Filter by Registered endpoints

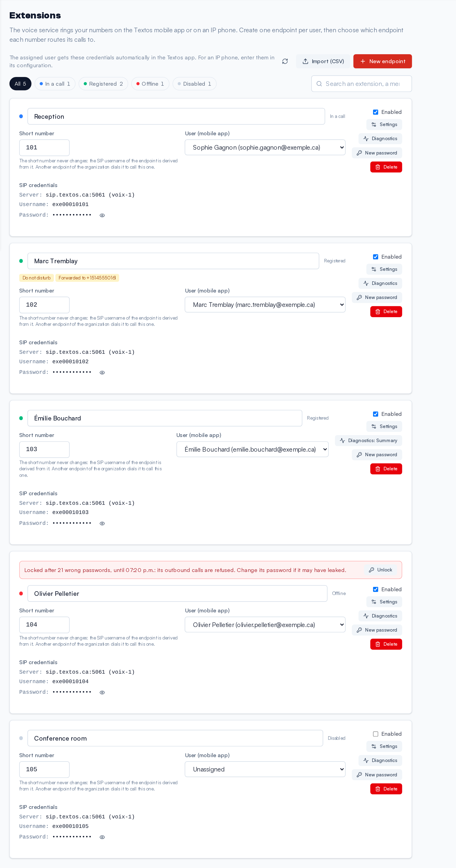coord(103,84)
